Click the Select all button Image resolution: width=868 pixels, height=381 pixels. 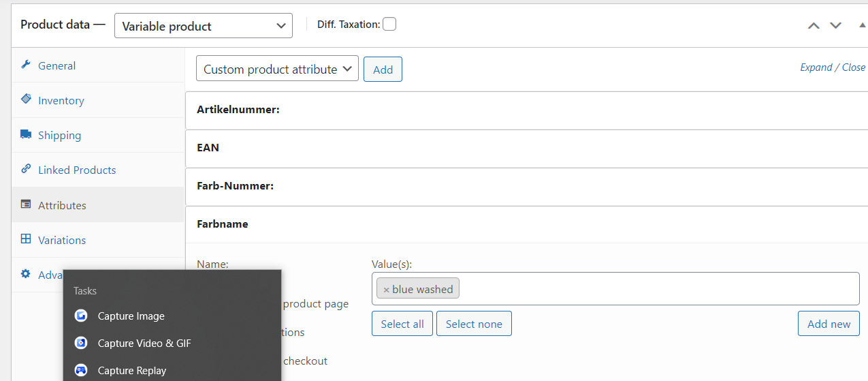(x=402, y=324)
